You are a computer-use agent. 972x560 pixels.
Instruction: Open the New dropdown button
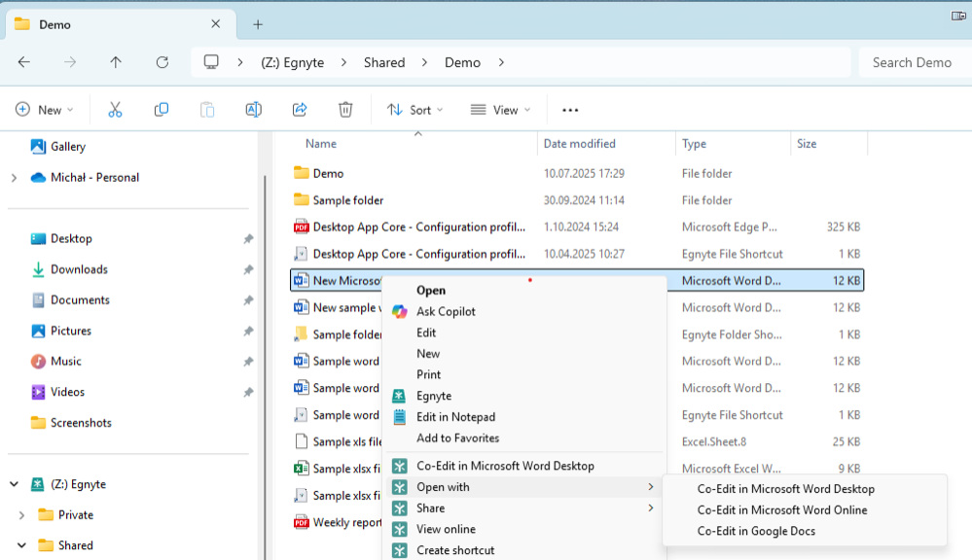(44, 110)
